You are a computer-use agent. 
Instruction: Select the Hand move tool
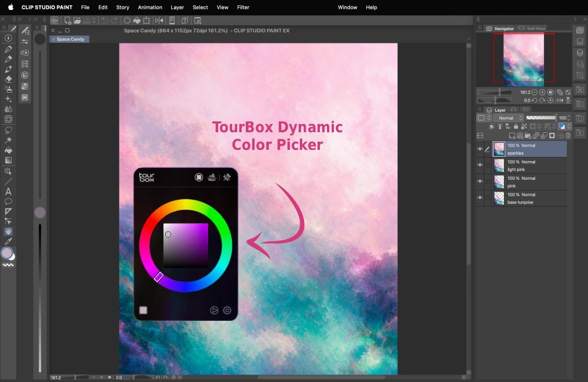point(8,232)
